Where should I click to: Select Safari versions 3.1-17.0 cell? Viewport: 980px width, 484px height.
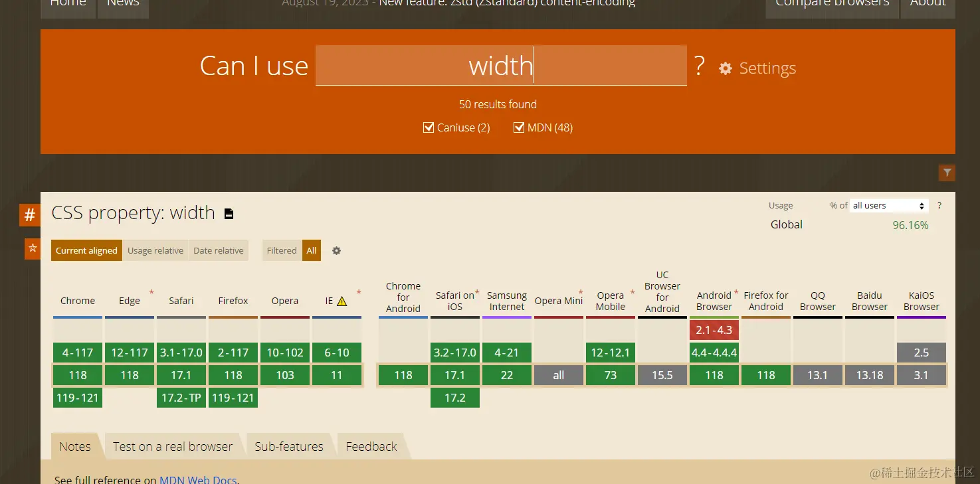[x=181, y=353]
